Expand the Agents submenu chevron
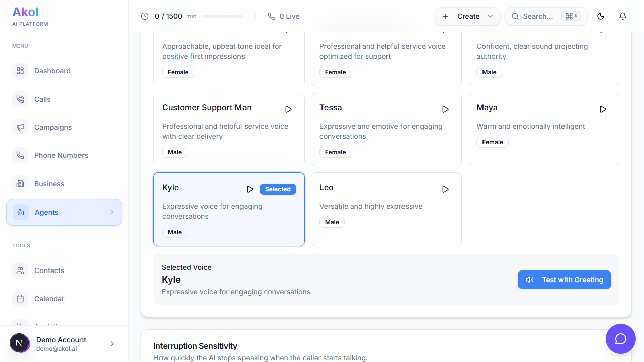This screenshot has width=644, height=362. (112, 212)
